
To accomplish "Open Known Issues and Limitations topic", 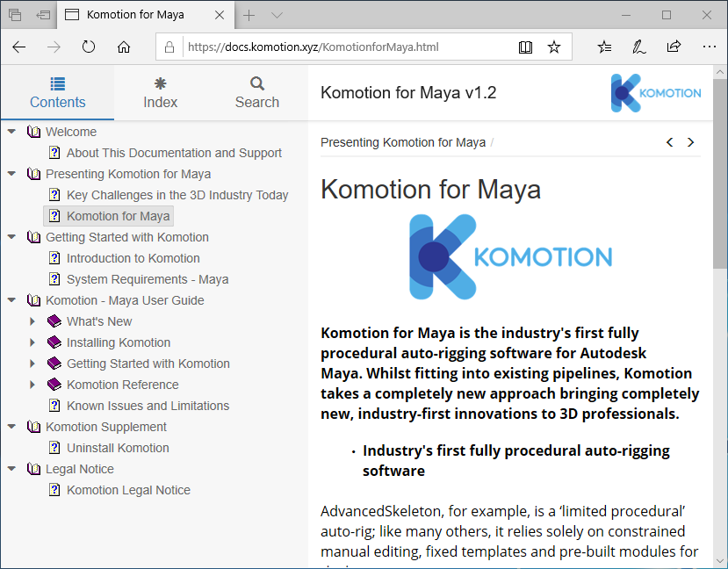I will click(x=148, y=406).
